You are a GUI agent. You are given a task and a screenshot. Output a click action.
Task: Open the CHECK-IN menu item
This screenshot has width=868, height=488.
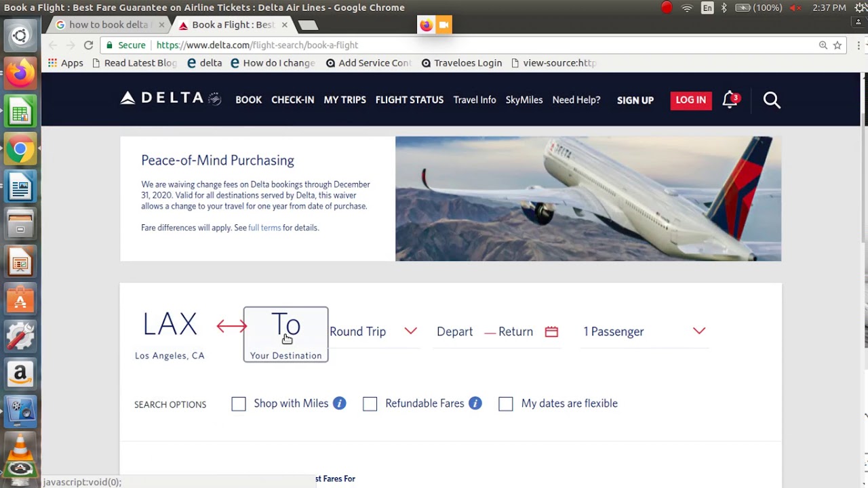click(292, 100)
